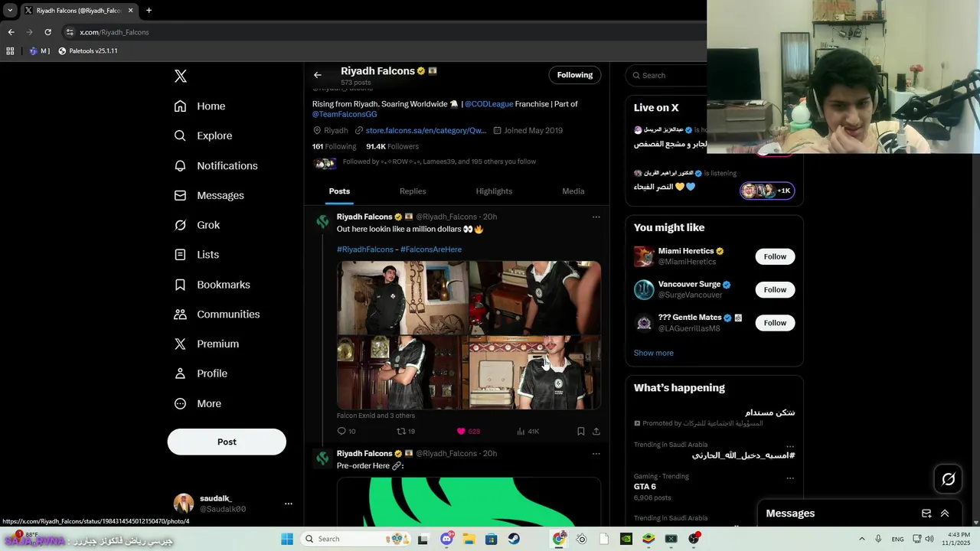Click the #FalconsAreHere hashtag
The image size is (980, 551).
click(431, 249)
